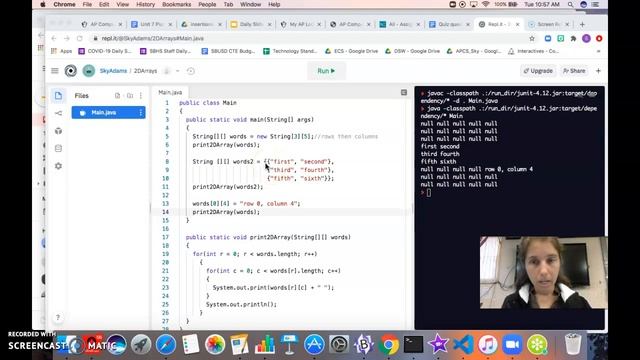This screenshot has width=640, height=360.
Task: Click the help question mark icon
Action: click(x=58, y=317)
